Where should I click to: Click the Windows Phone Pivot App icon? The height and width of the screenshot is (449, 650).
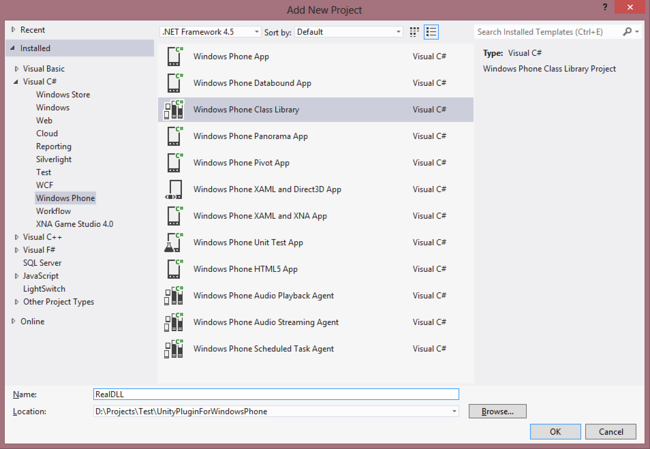pyautogui.click(x=174, y=163)
